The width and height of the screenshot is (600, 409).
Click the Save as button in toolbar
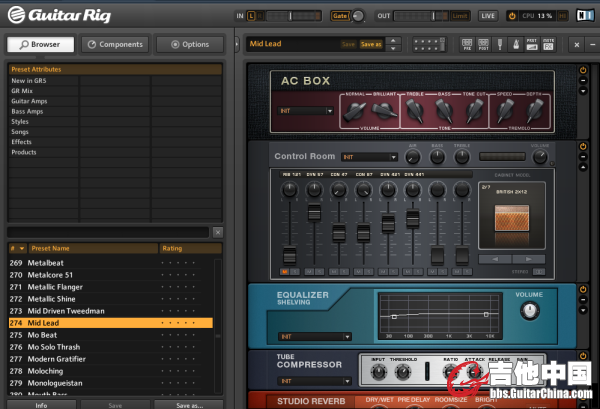371,44
